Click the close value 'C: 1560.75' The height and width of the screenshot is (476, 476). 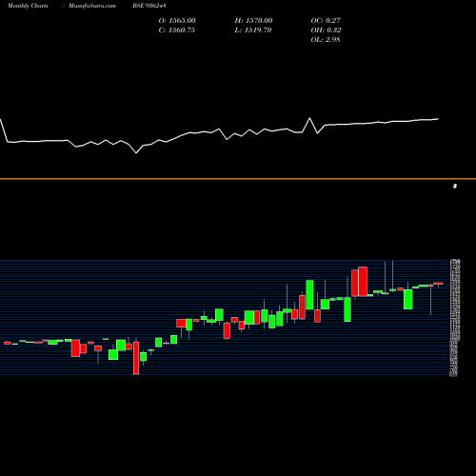coord(177,30)
